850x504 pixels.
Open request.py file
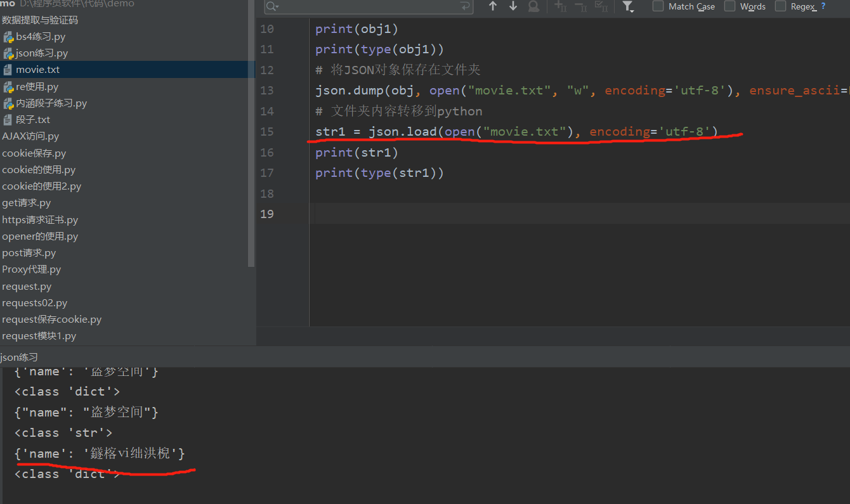pyautogui.click(x=27, y=287)
